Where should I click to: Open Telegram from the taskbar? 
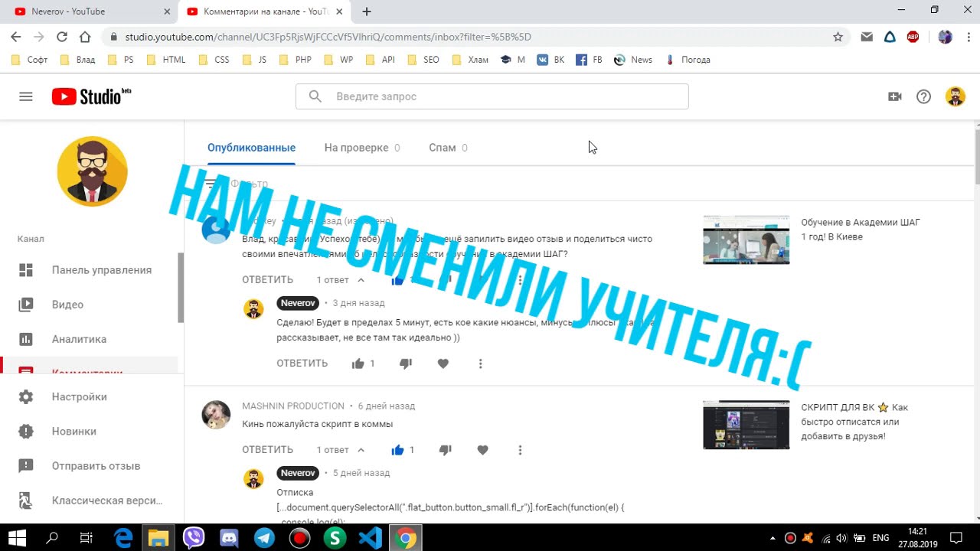[265, 538]
